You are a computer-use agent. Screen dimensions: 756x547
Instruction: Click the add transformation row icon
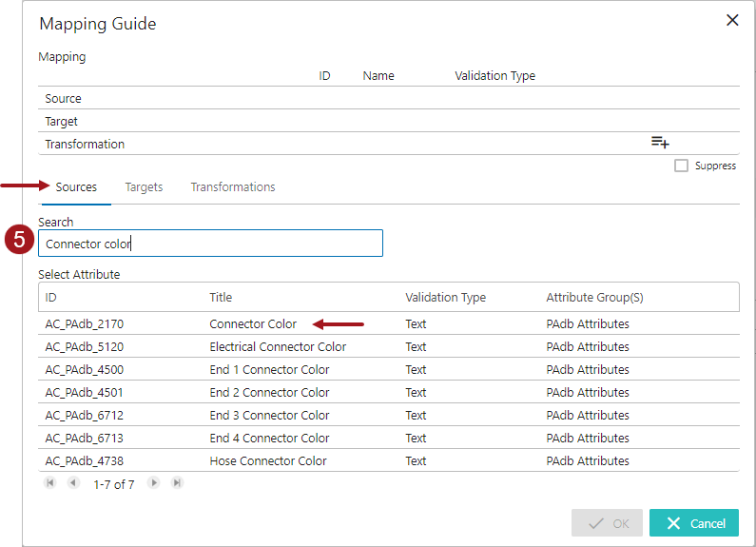659,143
